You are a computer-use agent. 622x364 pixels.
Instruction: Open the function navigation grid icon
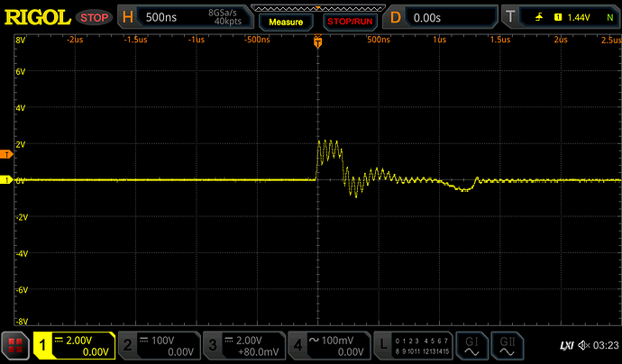[x=15, y=345]
